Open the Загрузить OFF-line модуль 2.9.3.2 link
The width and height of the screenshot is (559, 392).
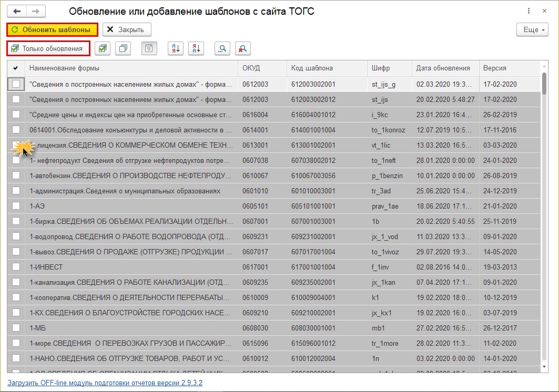tap(105, 383)
